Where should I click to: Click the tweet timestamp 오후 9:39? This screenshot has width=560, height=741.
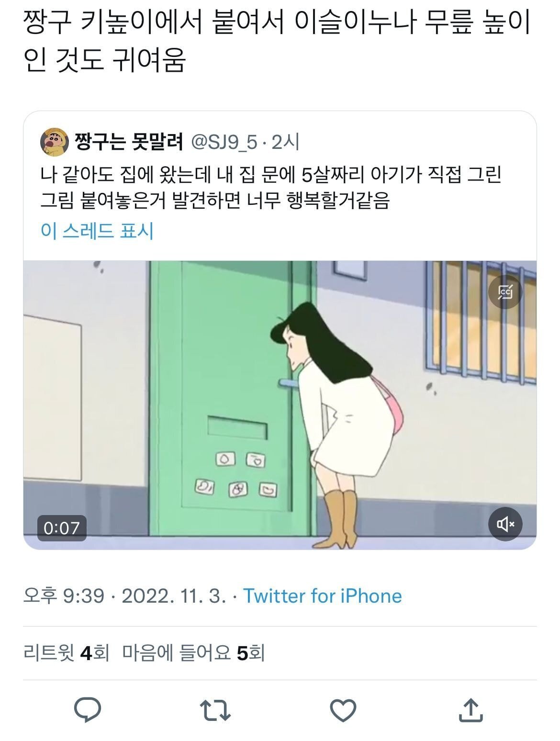click(x=64, y=596)
